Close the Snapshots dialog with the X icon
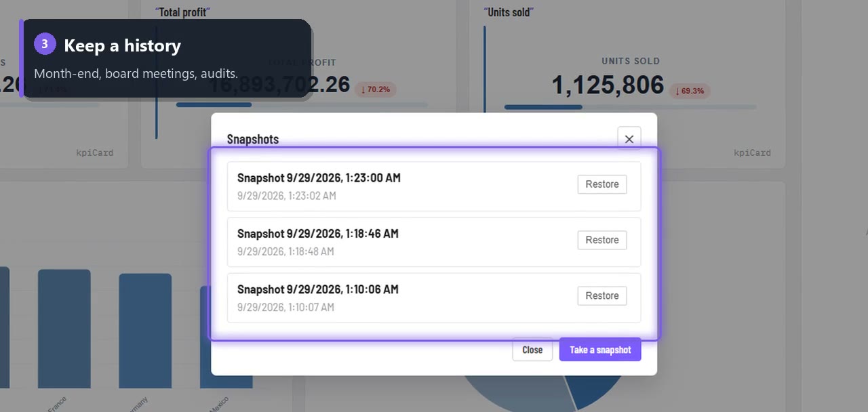This screenshot has height=412, width=868. point(629,139)
